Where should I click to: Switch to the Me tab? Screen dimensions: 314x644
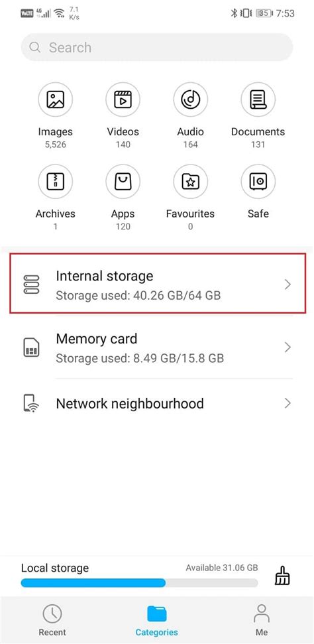point(262,620)
